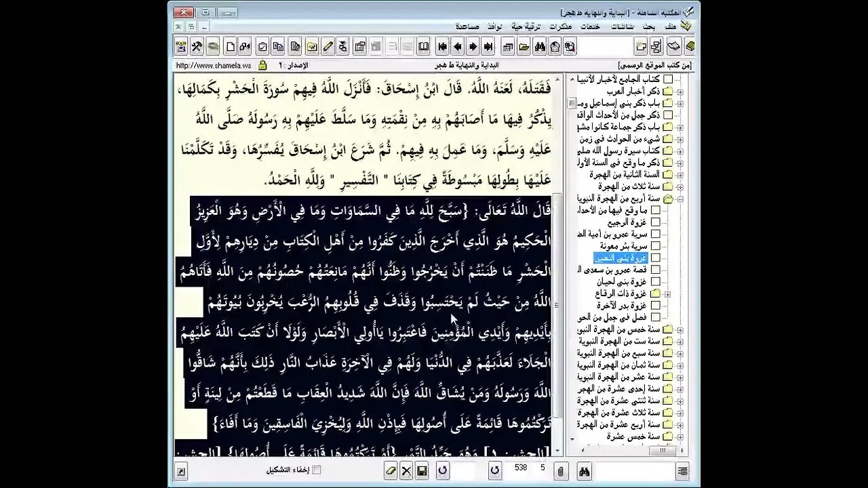Open the بحث menu
Screen dimensions: 868x488
(650, 26)
